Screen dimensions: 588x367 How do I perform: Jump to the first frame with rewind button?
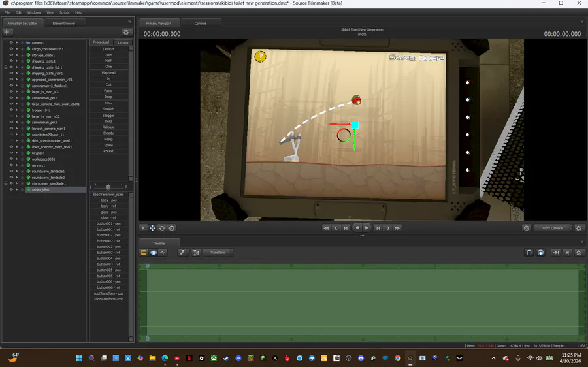(326, 228)
